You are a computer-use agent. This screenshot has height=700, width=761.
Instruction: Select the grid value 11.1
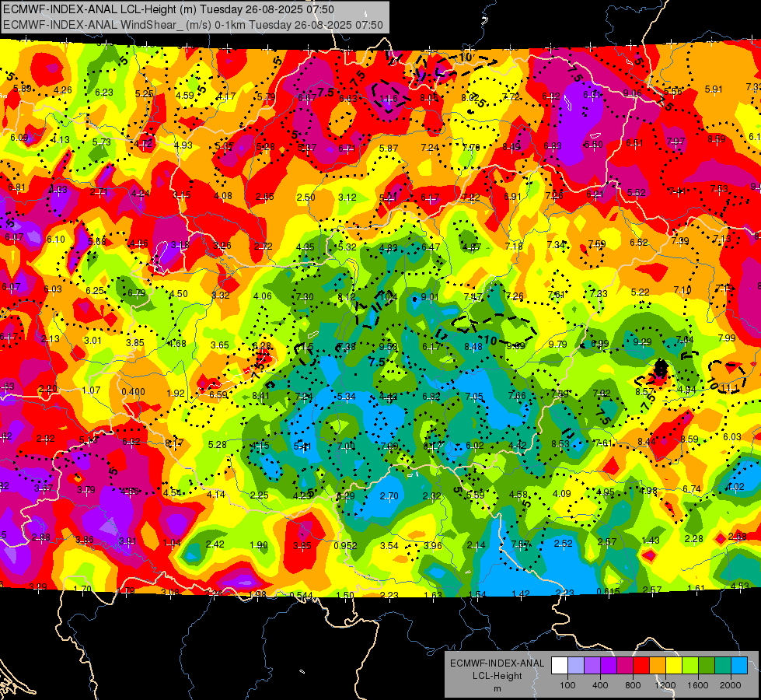pos(730,387)
